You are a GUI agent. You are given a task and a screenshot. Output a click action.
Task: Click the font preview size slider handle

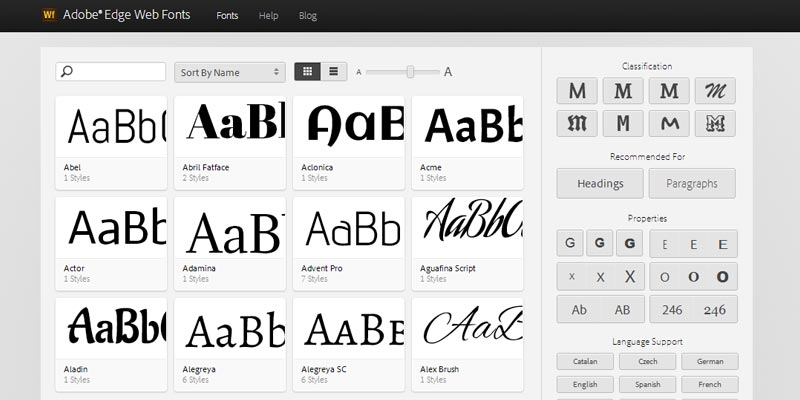409,72
